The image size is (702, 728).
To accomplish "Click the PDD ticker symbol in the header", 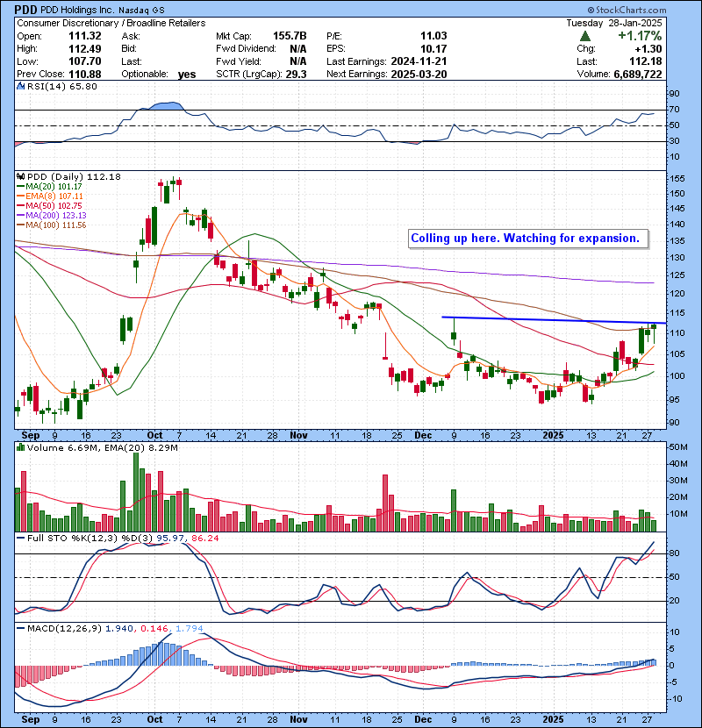I will tap(26, 10).
